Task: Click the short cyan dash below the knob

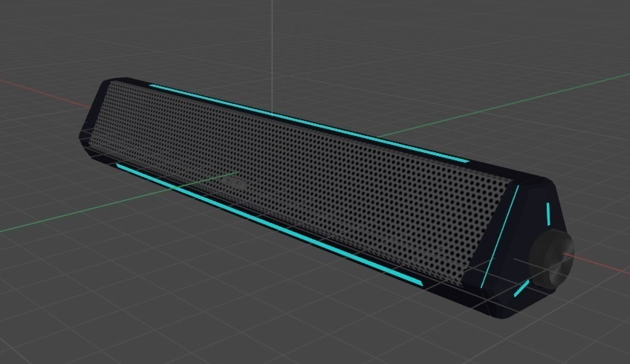Action: 522,288
